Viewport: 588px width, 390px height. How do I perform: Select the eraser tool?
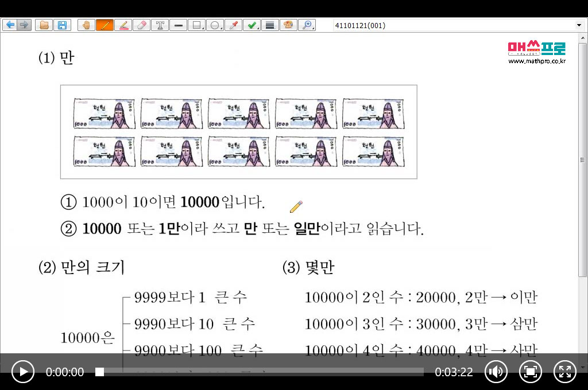(x=141, y=25)
